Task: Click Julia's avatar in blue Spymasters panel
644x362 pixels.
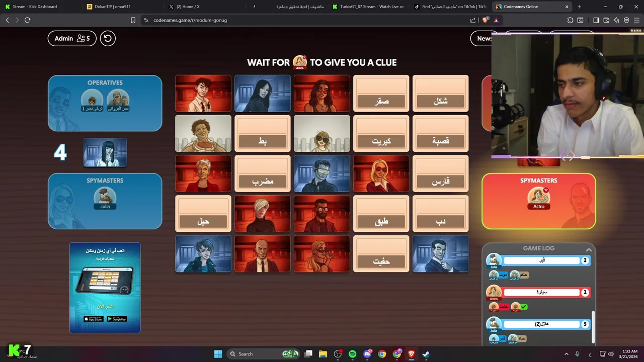Action: (x=105, y=197)
